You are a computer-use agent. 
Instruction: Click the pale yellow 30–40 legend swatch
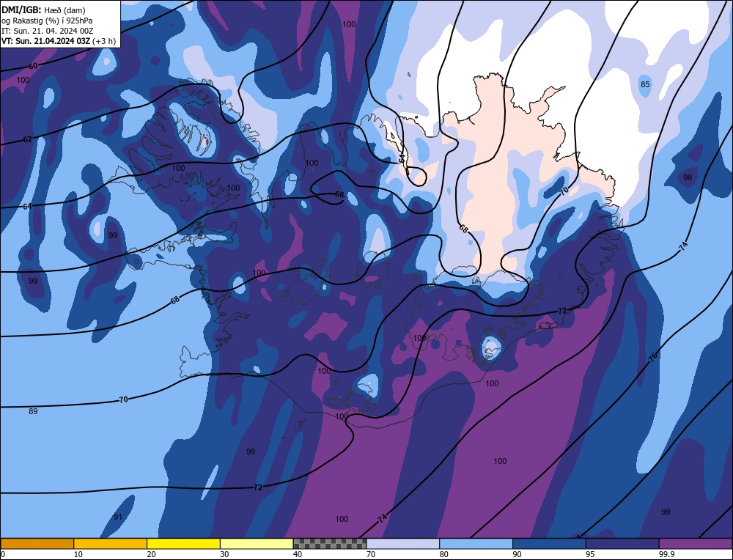(257, 543)
